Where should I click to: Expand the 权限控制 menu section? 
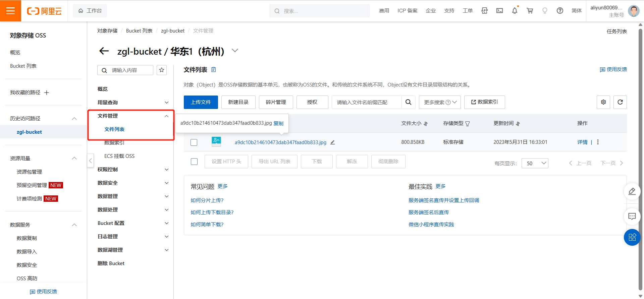(133, 170)
